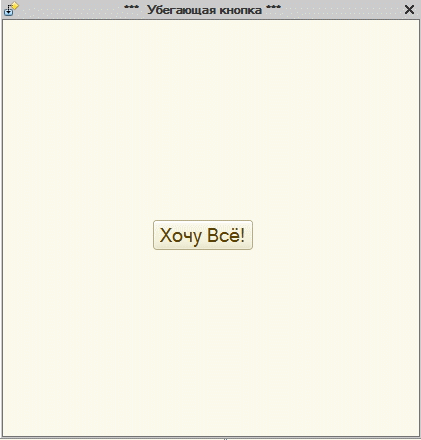
Task: Click the yellow diamond on the title icon
Action: 15,6
